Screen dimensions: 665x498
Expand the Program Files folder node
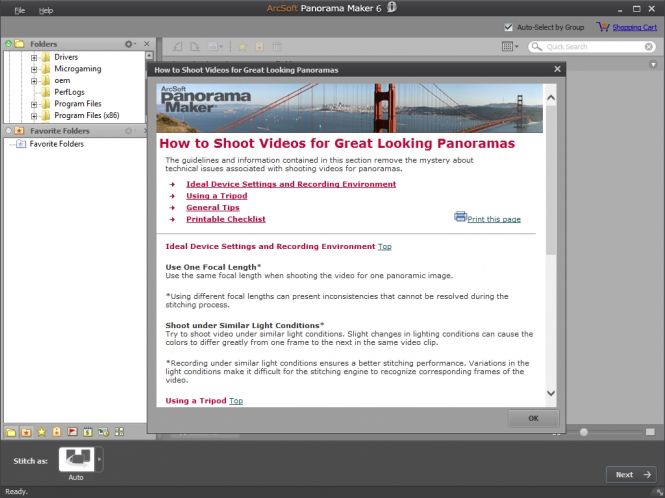pos(34,104)
